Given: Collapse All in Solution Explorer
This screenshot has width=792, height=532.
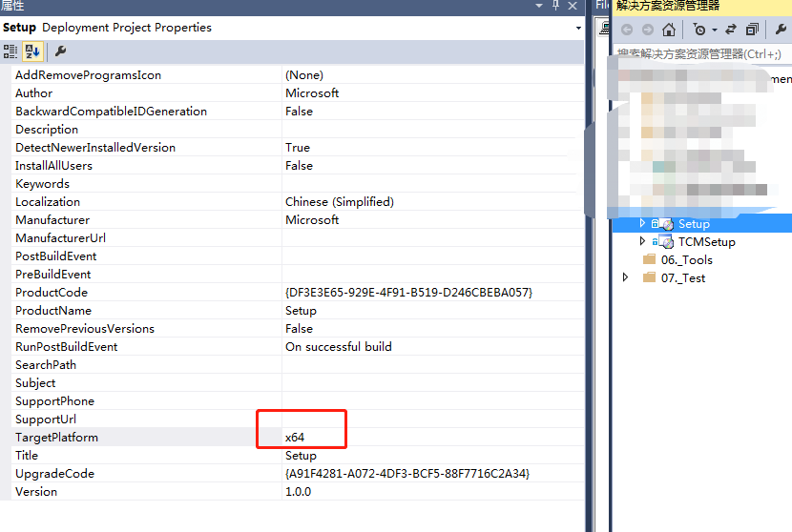Looking at the screenshot, I should click(x=752, y=30).
